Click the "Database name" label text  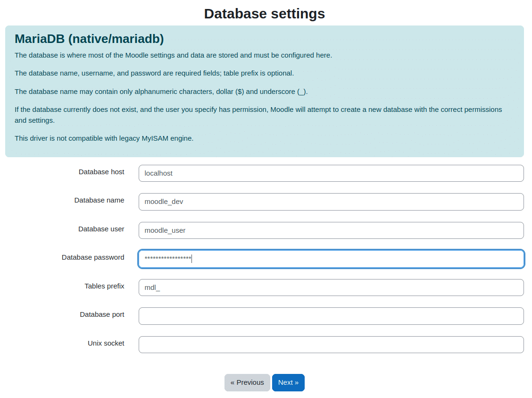(x=99, y=200)
